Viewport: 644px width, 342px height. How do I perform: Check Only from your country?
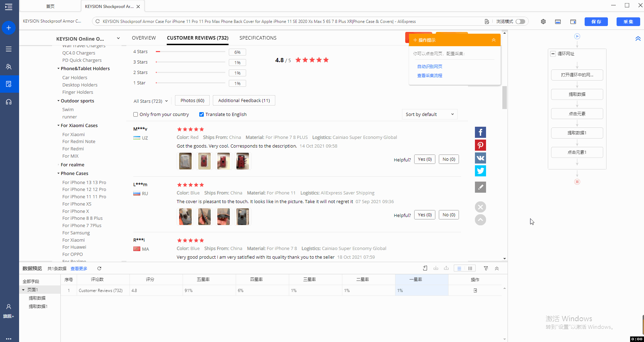[136, 115]
